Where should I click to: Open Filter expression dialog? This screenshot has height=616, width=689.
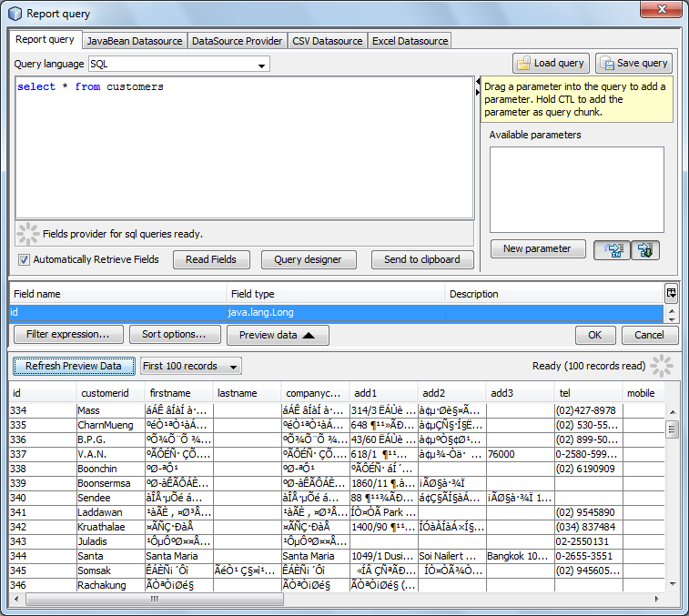(68, 334)
